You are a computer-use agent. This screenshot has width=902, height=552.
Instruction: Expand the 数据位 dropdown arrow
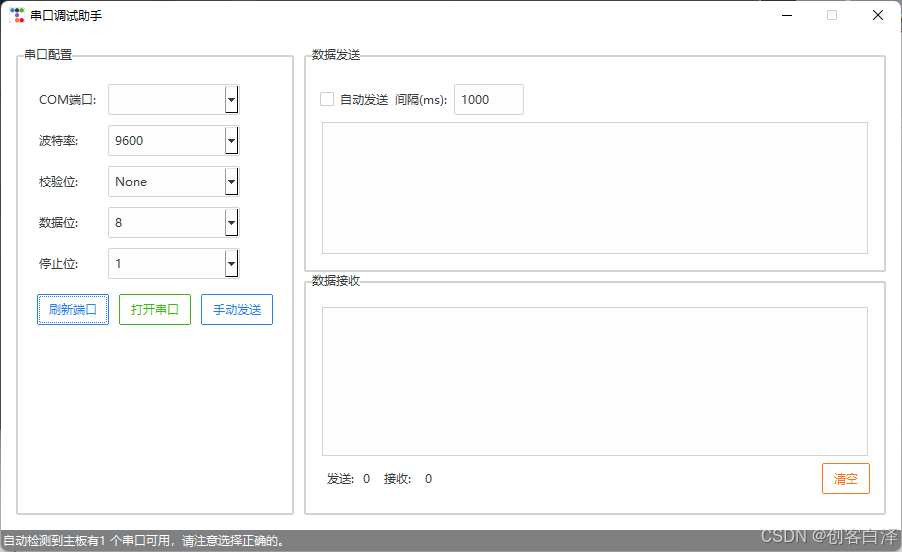[x=231, y=223]
